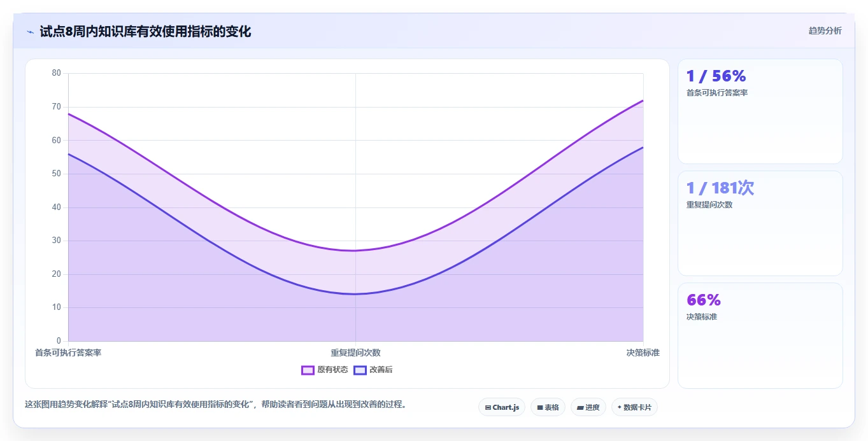Toggle the 原有状态 legend swatch
Screen dimensions: 868x441
tap(308, 370)
